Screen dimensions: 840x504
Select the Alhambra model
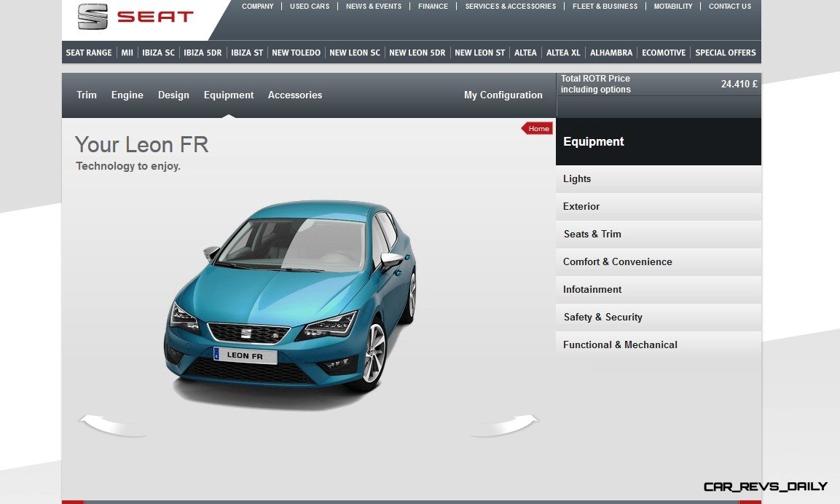tap(611, 52)
